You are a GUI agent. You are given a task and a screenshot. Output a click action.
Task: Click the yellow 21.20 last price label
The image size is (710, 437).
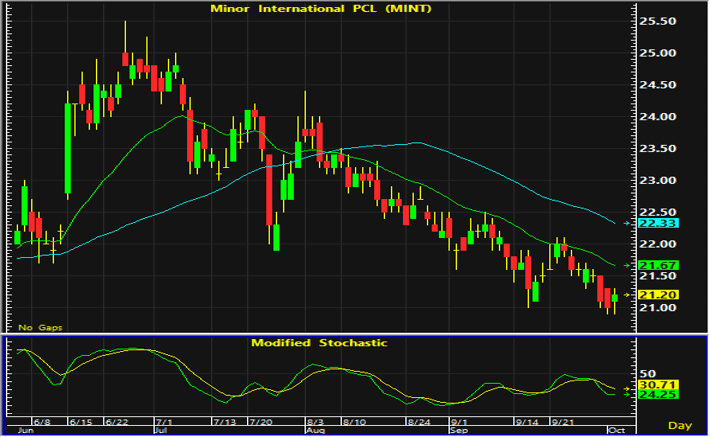[658, 295]
